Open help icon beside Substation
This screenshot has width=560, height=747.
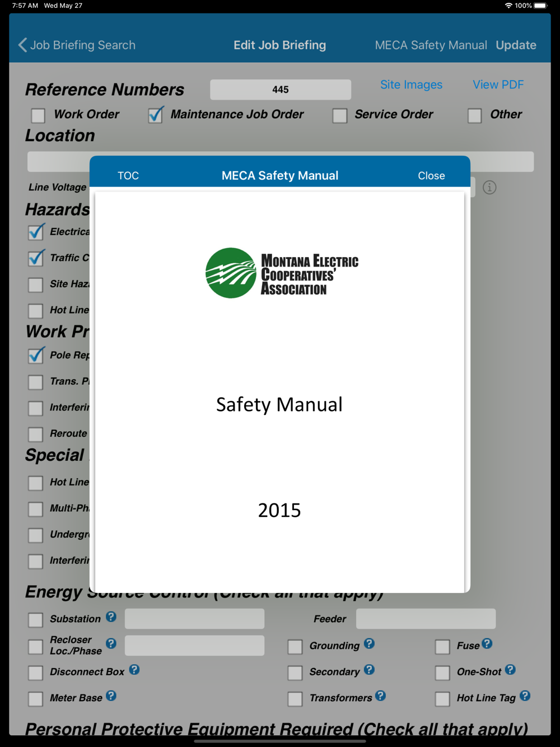coord(111,617)
